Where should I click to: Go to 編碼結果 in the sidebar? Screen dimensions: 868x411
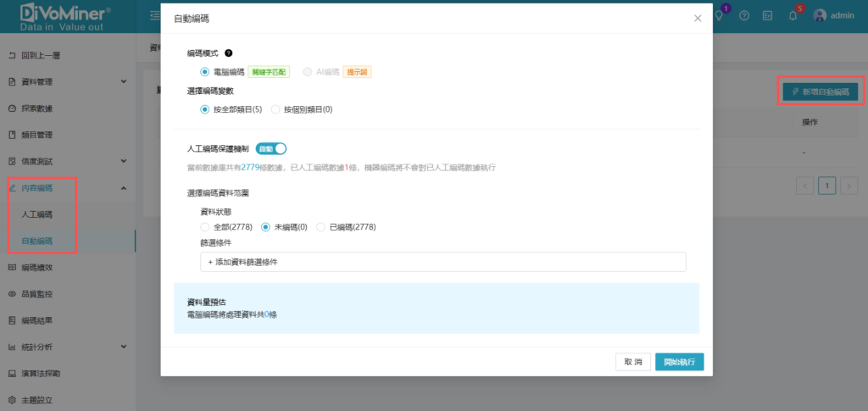[x=36, y=320]
